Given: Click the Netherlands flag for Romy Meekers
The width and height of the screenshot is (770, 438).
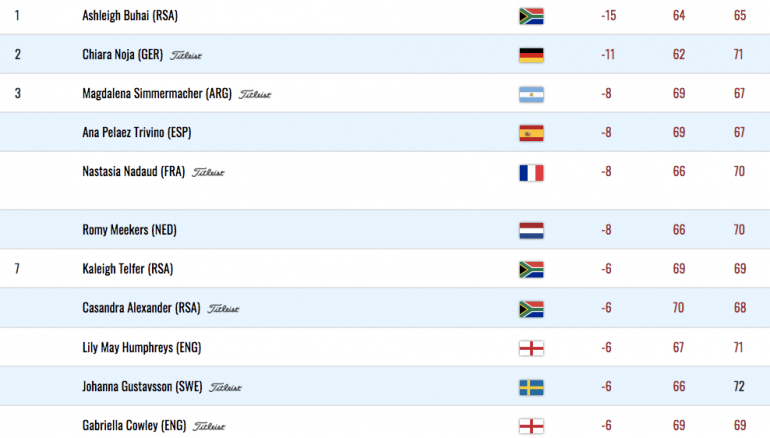Looking at the screenshot, I should pos(531,230).
